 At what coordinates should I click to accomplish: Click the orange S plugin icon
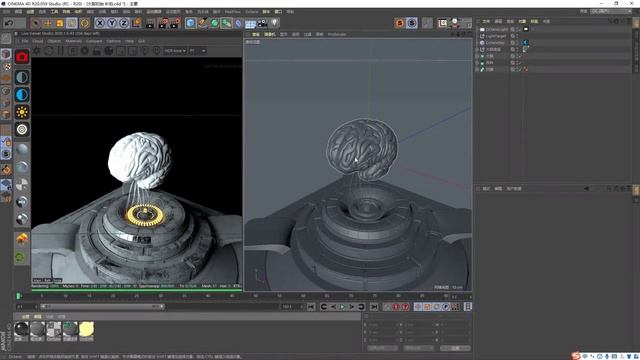[400, 23]
